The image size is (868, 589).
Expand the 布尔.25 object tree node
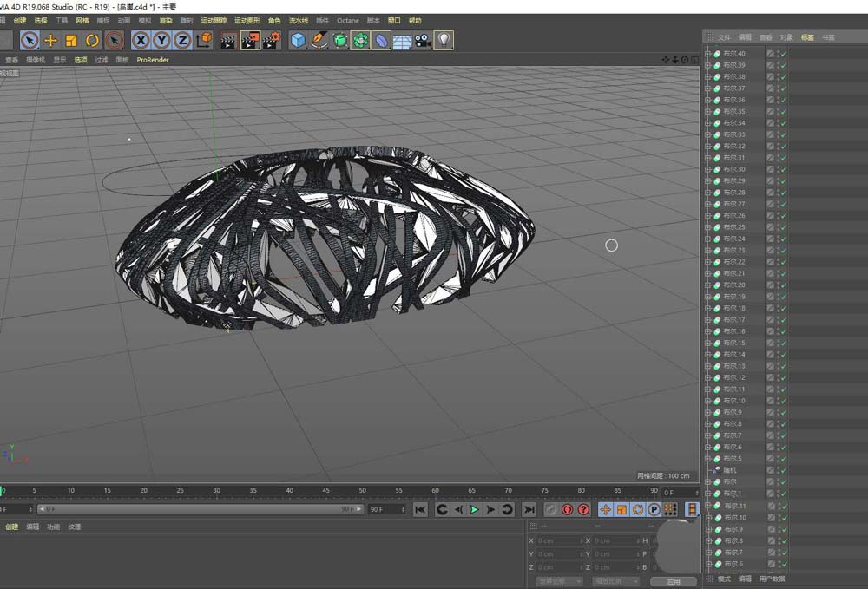(x=708, y=227)
